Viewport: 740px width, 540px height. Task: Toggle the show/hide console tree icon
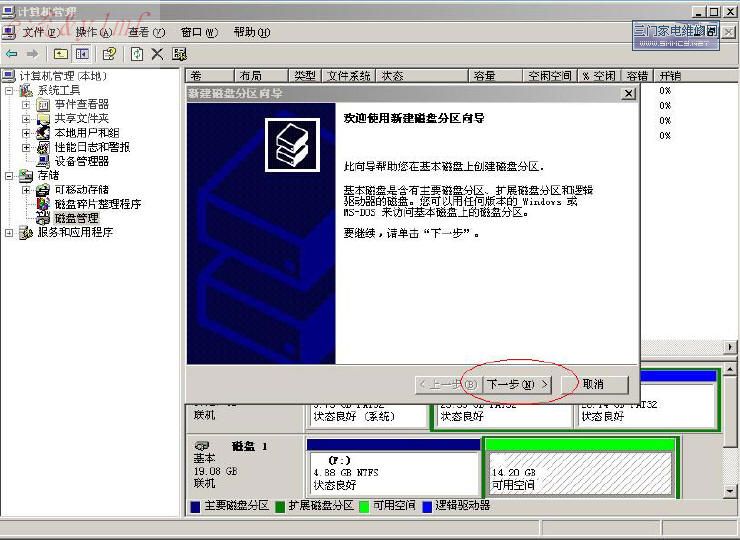[x=82, y=54]
